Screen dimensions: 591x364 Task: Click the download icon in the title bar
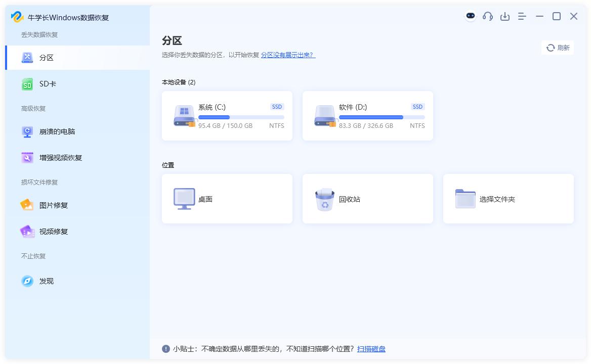[x=505, y=16]
